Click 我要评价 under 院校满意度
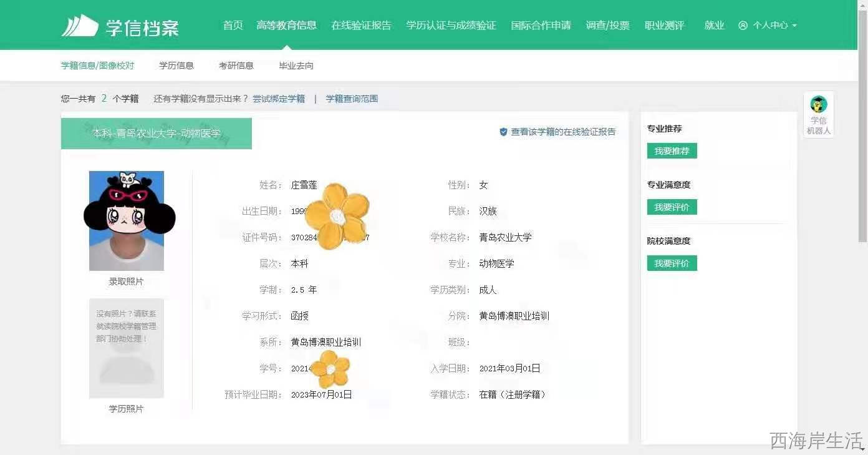868x455 pixels. tap(672, 263)
